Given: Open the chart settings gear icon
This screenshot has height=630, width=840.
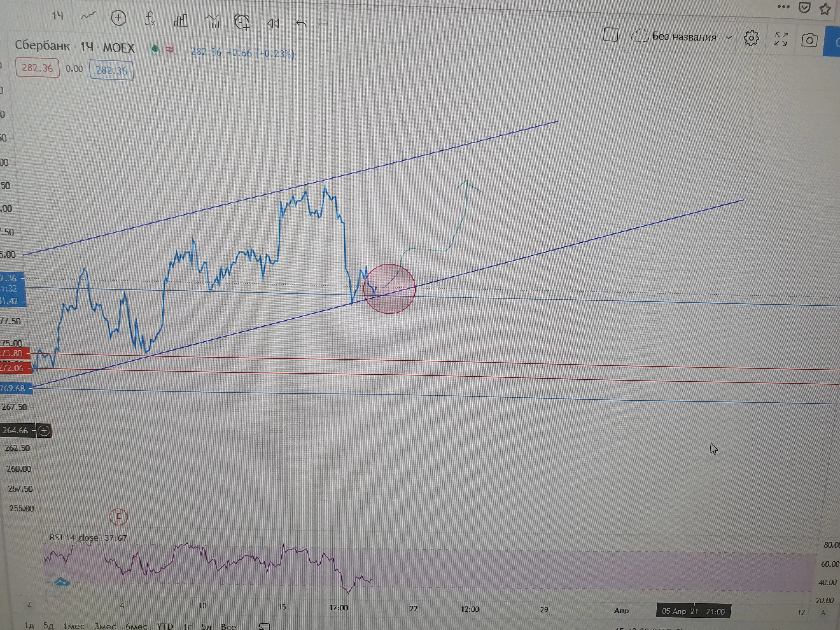Looking at the screenshot, I should 751,38.
